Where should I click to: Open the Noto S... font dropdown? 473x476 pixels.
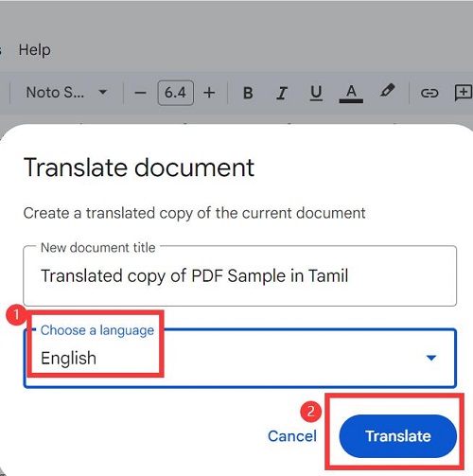tap(66, 93)
